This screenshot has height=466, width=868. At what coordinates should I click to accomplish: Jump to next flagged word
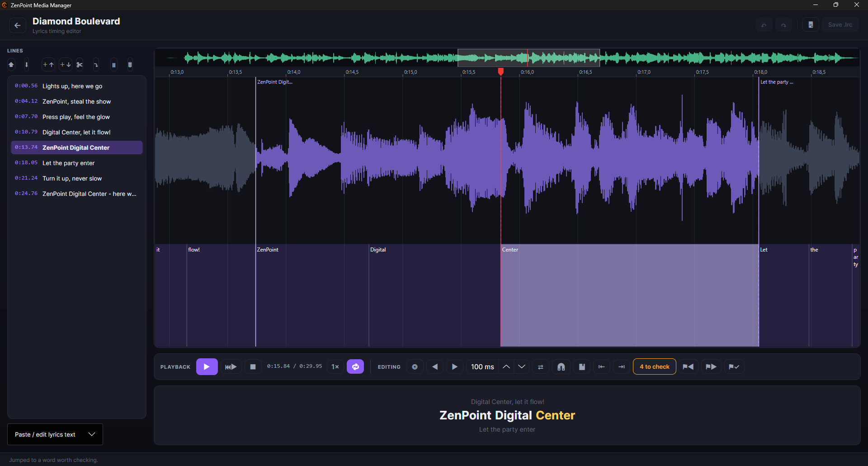[711, 366]
